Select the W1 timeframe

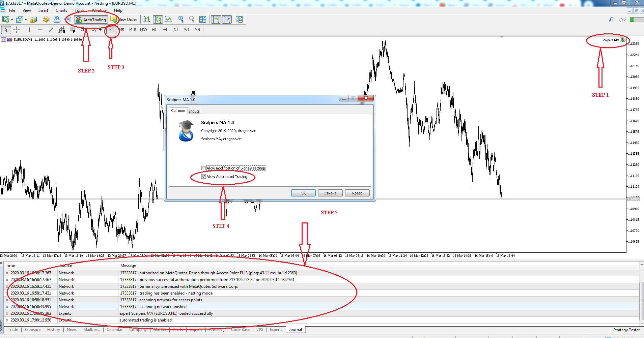(187, 30)
